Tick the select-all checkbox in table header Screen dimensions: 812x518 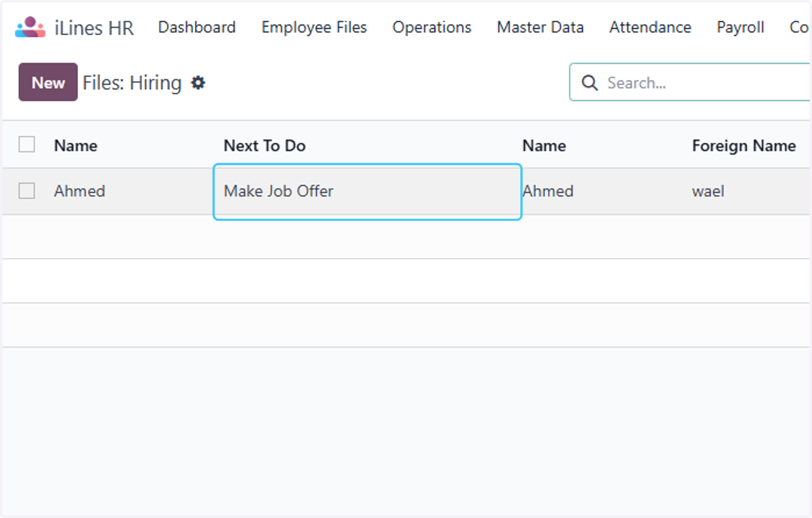pos(27,144)
